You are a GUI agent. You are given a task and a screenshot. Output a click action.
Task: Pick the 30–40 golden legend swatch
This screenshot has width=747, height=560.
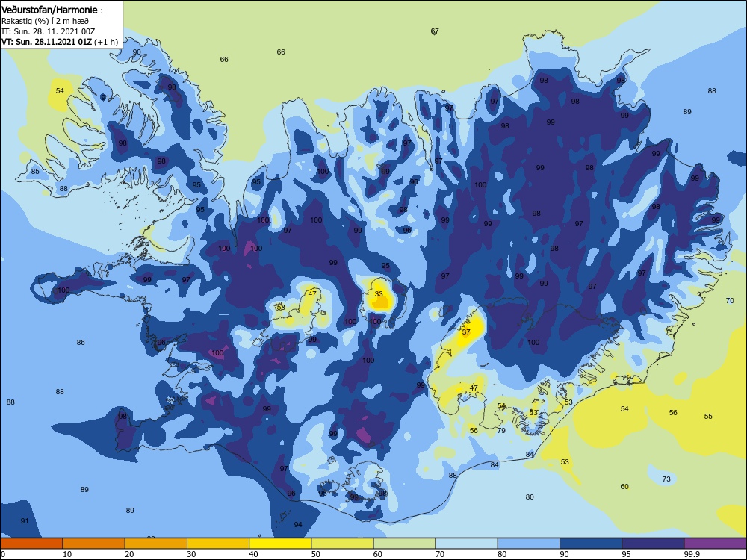218,544
